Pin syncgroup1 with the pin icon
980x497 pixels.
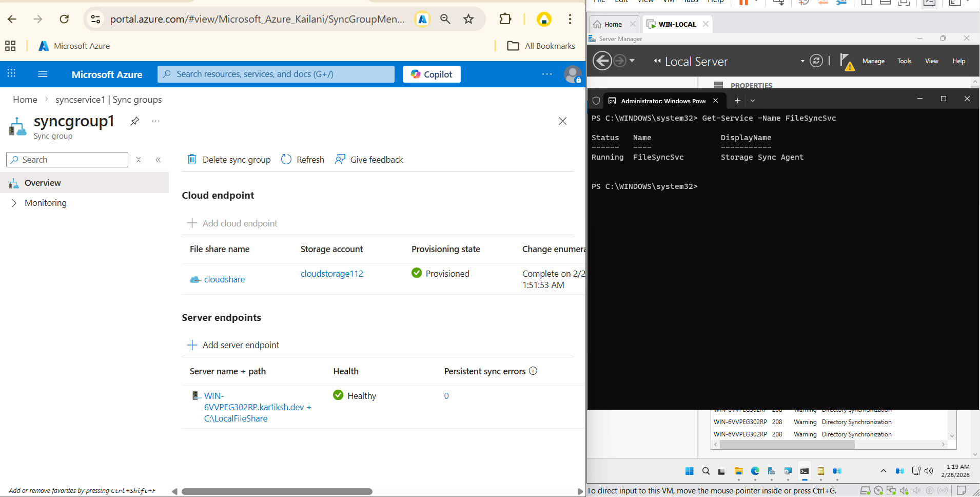134,121
